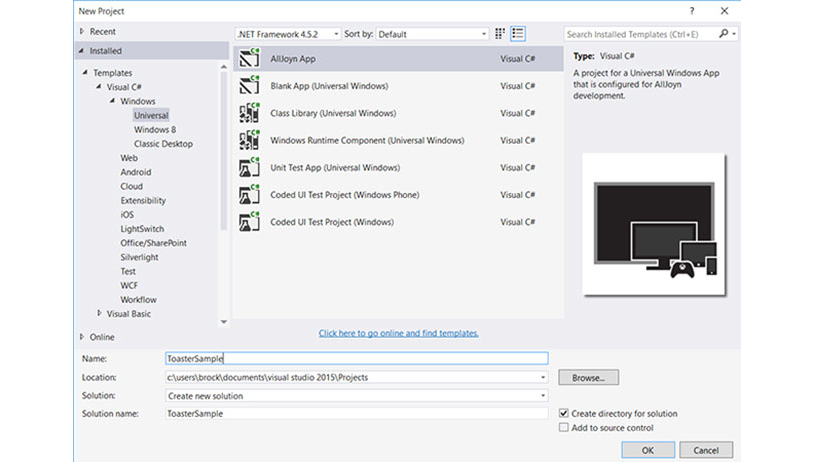Image resolution: width=814 pixels, height=462 pixels.
Task: Expand the Visual Basic tree node
Action: (99, 313)
